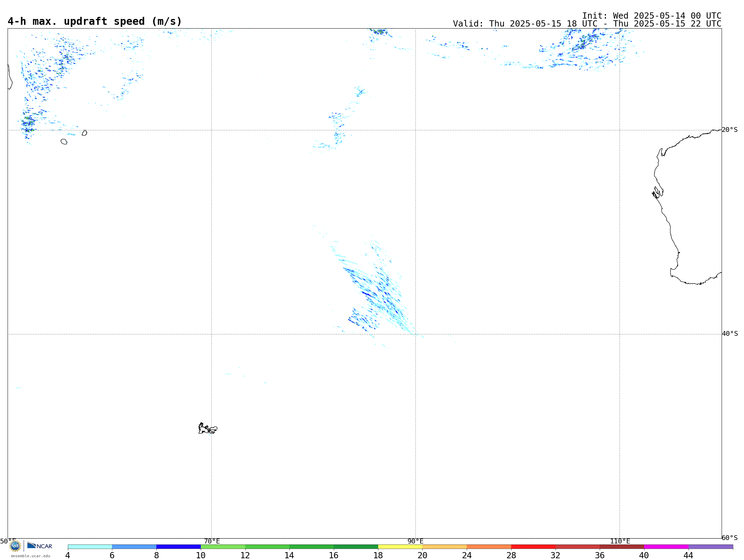Click the 40°S latitude label
The width and height of the screenshot is (744, 560).
click(730, 334)
